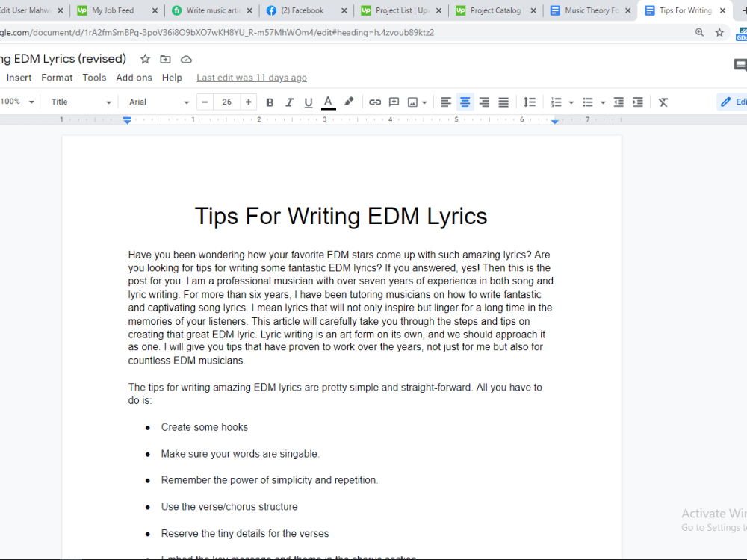The width and height of the screenshot is (747, 560).
Task: Click the bullet Make sure your words are singable
Action: click(240, 454)
